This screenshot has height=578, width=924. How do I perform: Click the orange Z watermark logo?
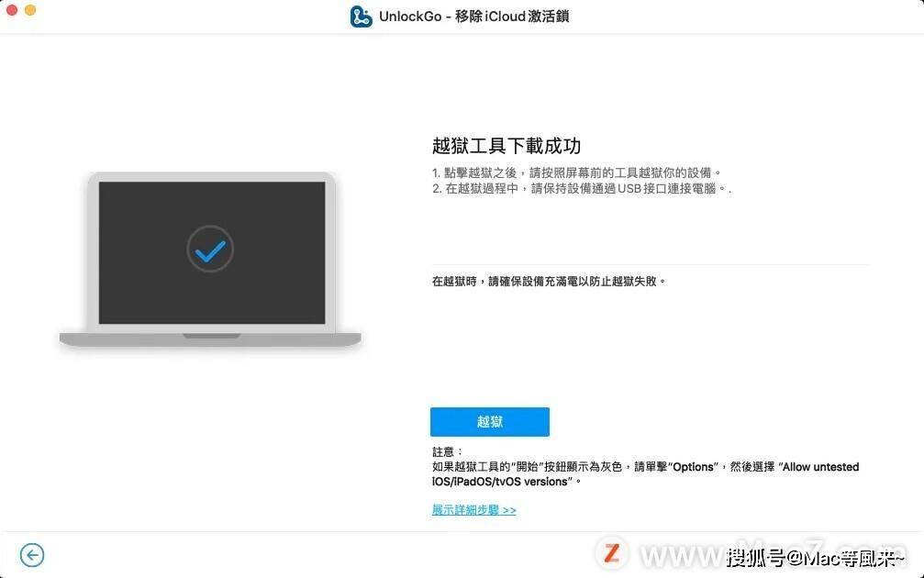pos(612,553)
